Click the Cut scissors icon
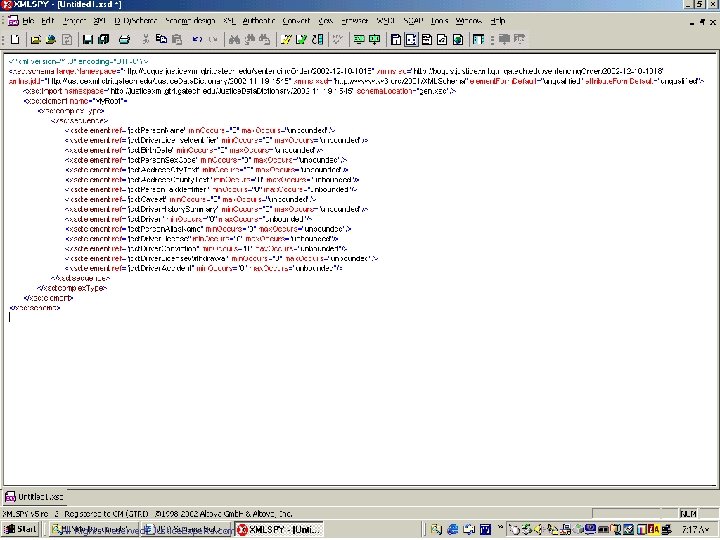Viewport: 720px width, 540px height. 146,39
